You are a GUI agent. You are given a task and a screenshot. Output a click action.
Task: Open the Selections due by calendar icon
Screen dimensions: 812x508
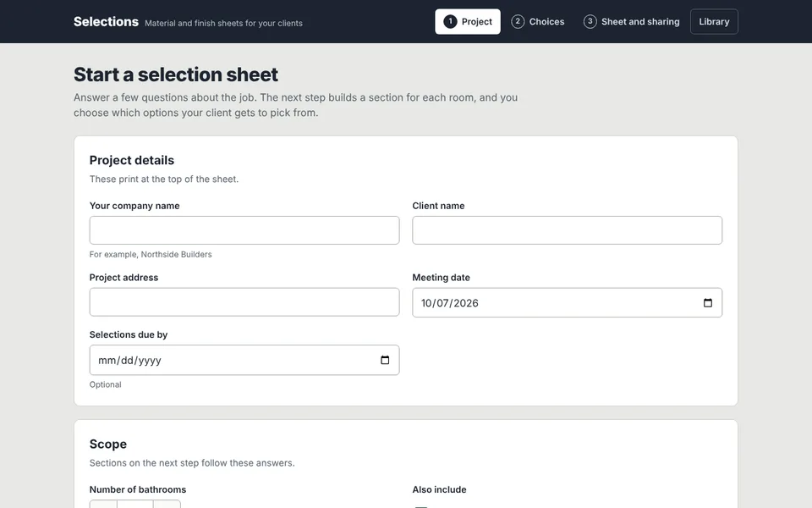pos(385,360)
